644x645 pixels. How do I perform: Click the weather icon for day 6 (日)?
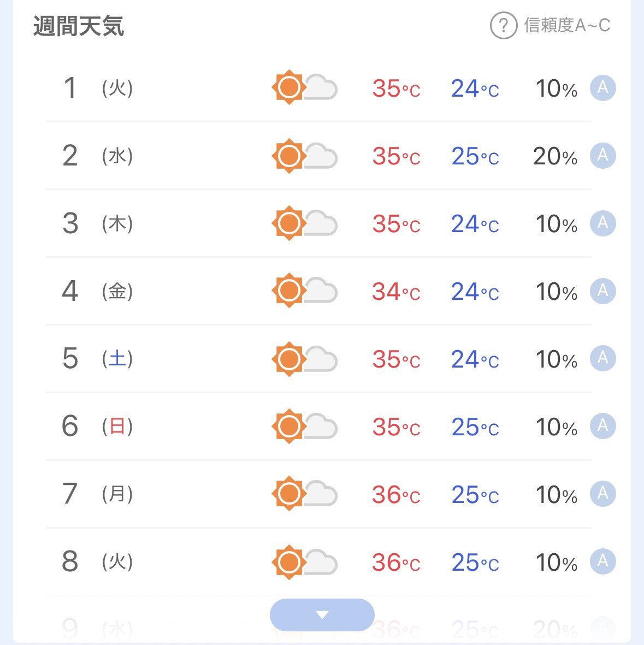tap(304, 426)
